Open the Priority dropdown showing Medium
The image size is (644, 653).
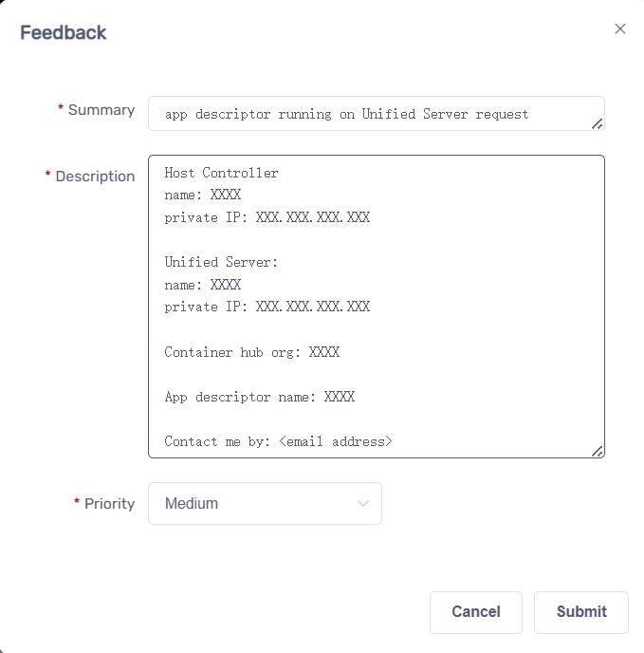click(256, 503)
